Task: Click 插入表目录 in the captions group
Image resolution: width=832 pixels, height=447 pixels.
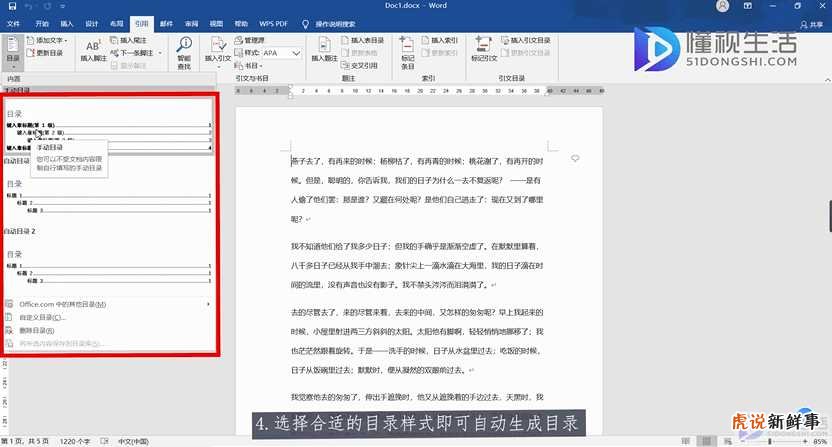Action: 363,40
